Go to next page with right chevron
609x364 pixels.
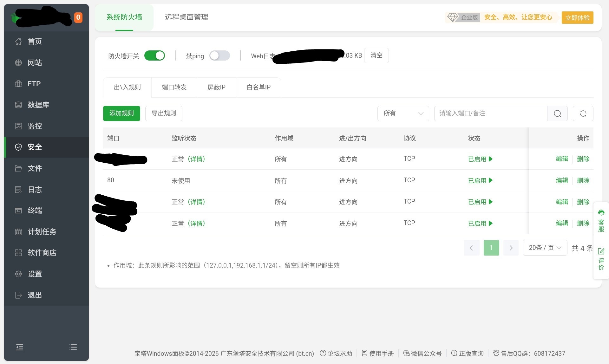pyautogui.click(x=511, y=248)
